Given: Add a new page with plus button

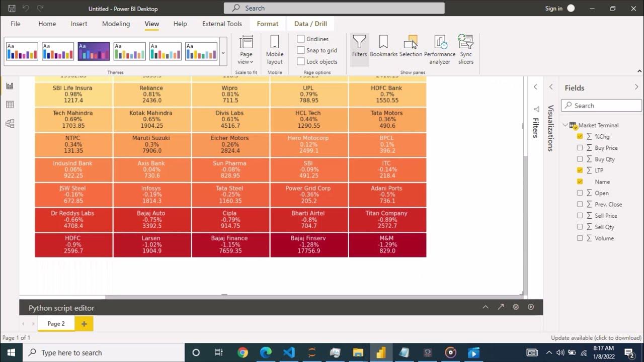Looking at the screenshot, I should [84, 324].
